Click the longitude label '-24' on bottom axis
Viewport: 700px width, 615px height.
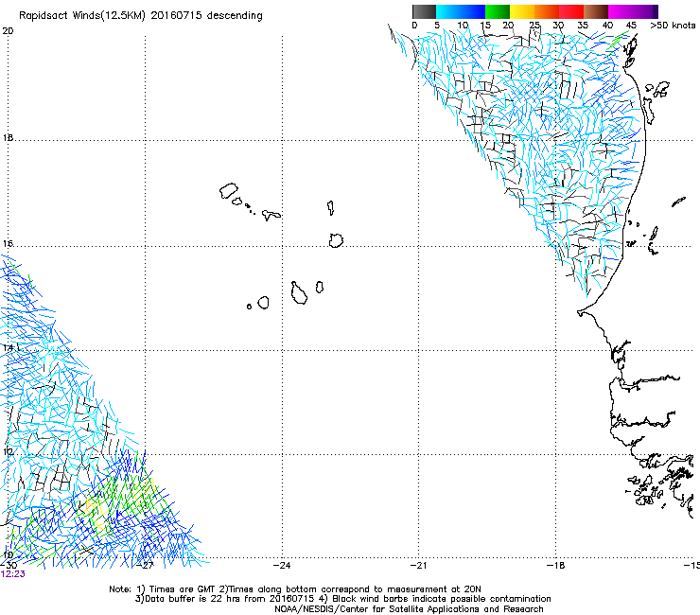point(282,566)
